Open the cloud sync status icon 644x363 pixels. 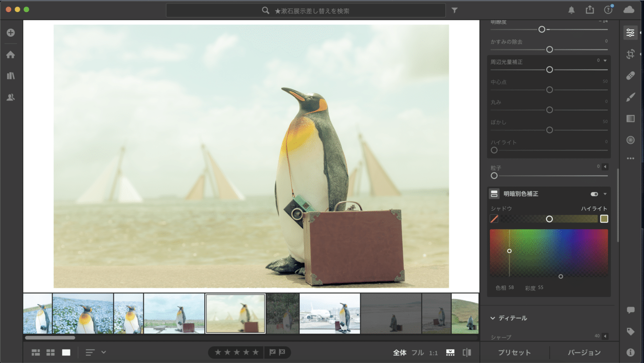(629, 10)
